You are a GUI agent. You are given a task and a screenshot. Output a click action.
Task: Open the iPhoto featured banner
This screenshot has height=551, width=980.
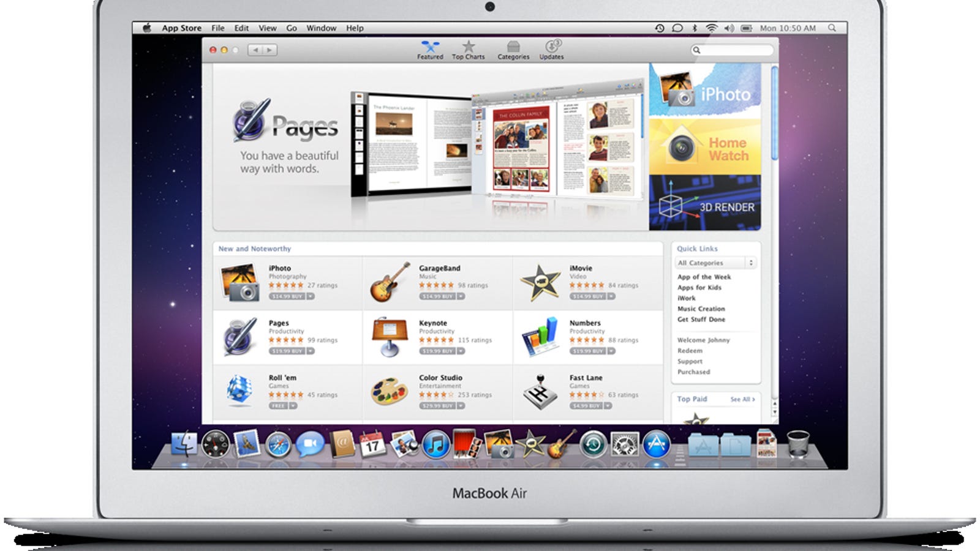point(705,91)
